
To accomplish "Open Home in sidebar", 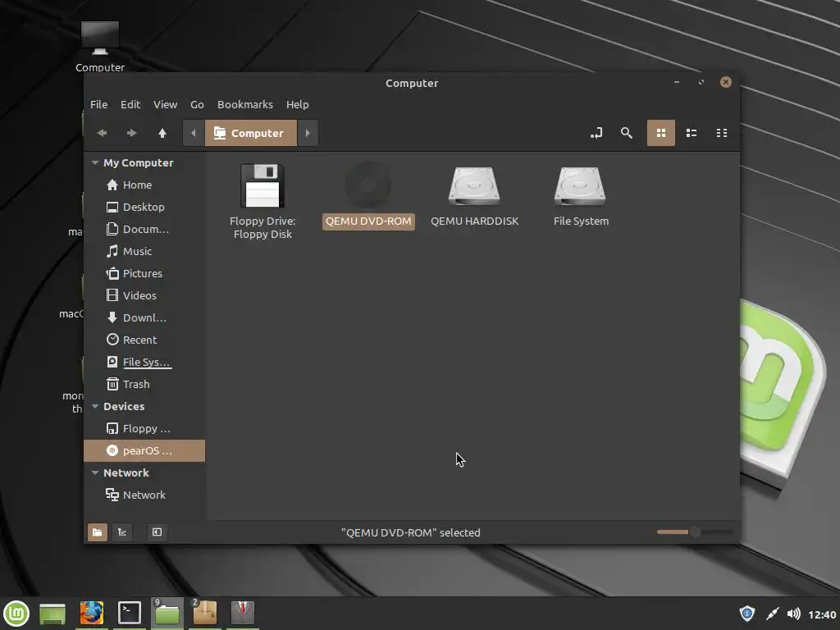I will pos(144,185).
